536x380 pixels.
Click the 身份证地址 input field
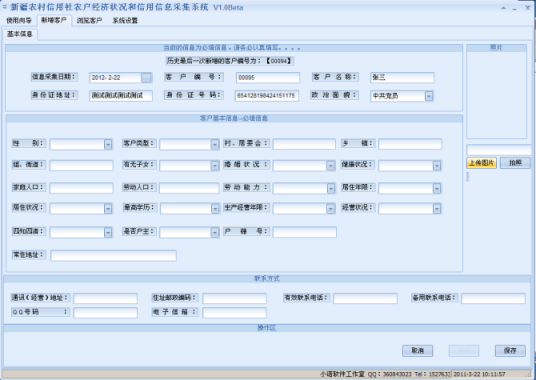(121, 96)
